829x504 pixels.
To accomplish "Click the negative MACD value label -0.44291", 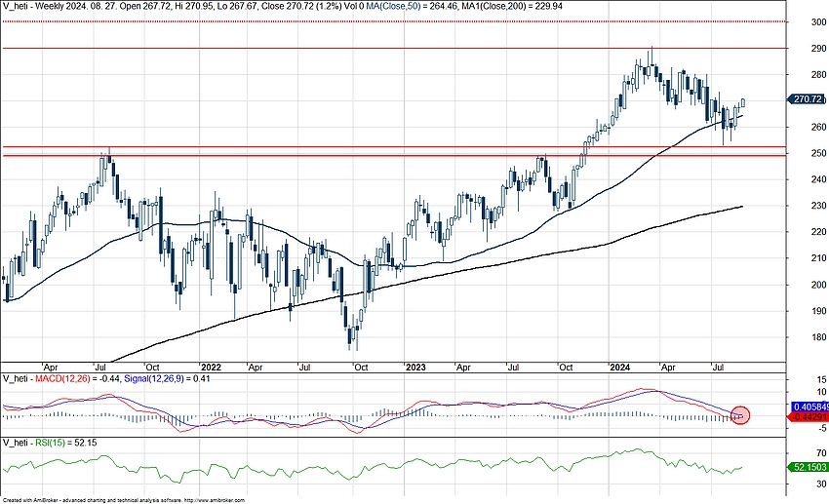I will (x=807, y=417).
